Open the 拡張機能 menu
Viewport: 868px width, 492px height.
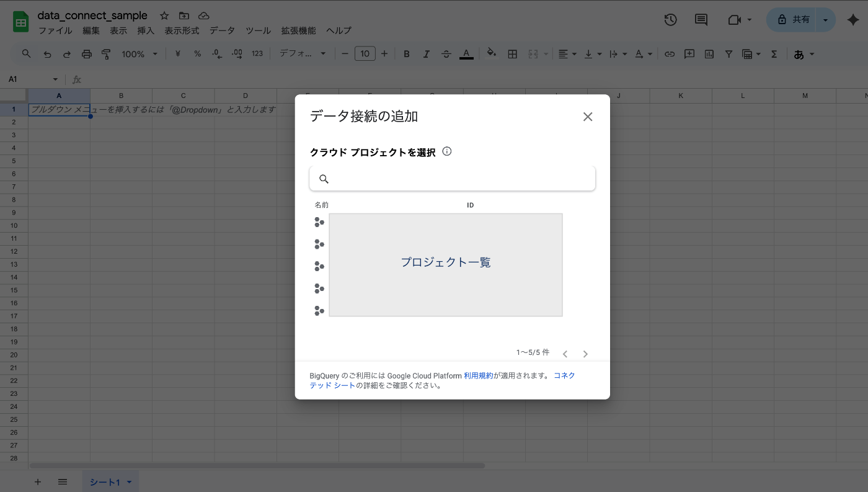coord(298,30)
